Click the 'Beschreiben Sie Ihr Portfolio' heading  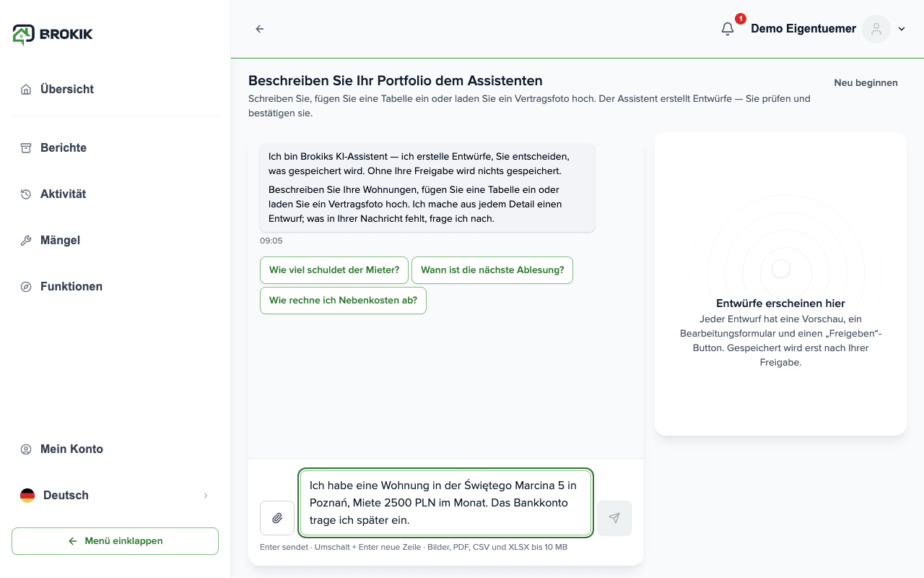(x=396, y=81)
